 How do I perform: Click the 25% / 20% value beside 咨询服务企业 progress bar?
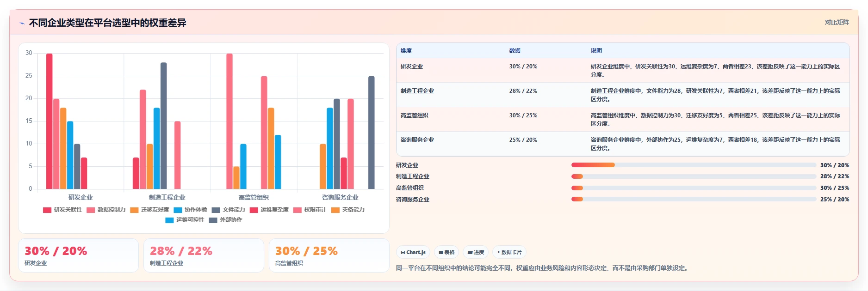tap(835, 200)
